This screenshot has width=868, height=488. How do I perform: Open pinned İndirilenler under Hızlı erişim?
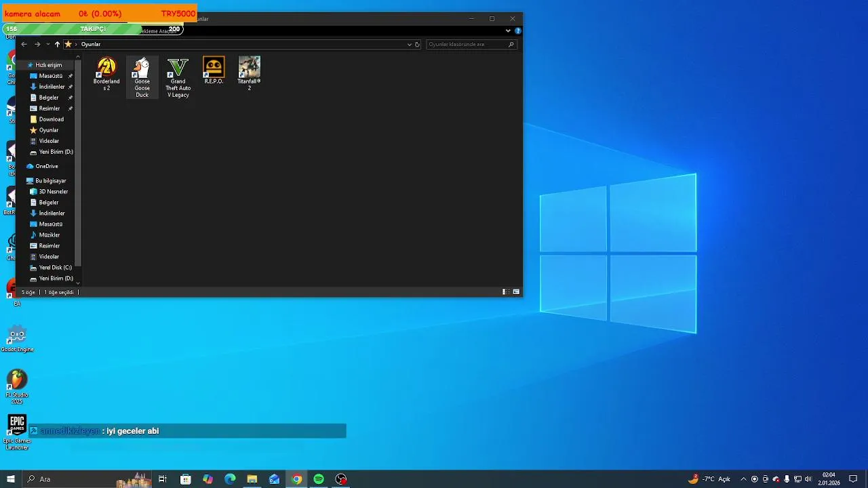pos(52,87)
